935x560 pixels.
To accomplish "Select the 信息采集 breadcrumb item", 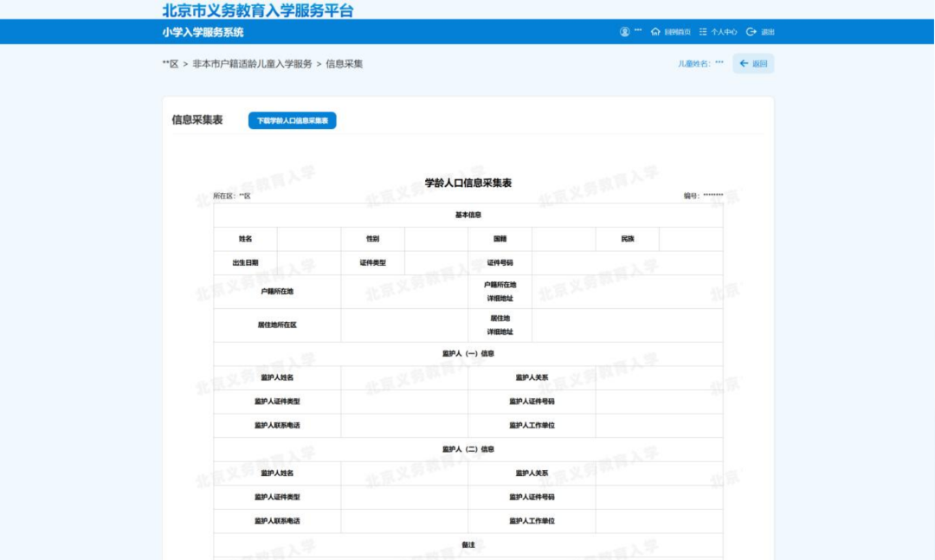I will pyautogui.click(x=345, y=64).
